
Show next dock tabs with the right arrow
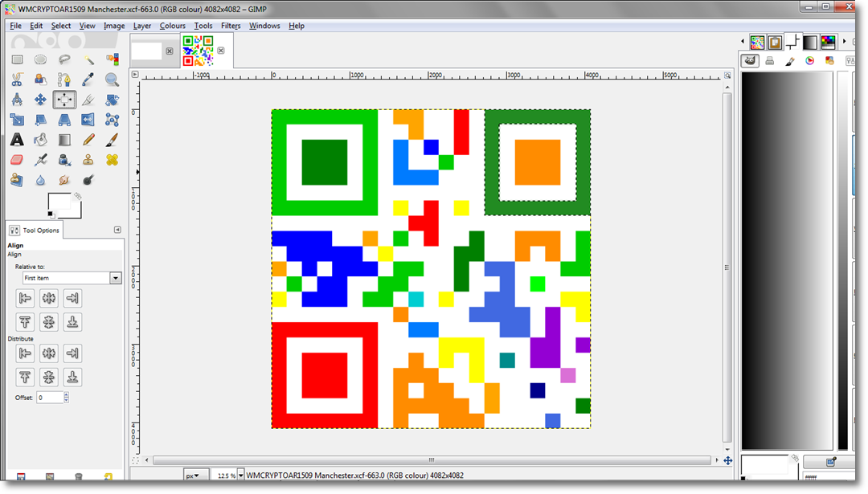click(x=844, y=42)
